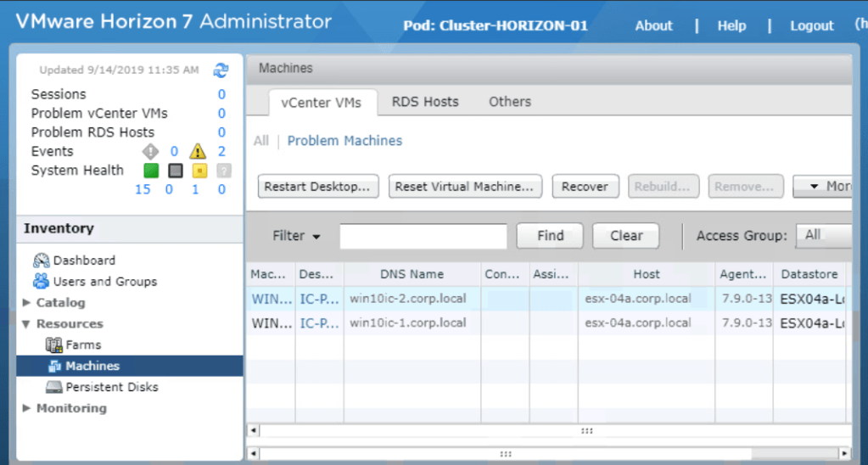868x465 pixels.
Task: Open the Filter dropdown
Action: [296, 237]
